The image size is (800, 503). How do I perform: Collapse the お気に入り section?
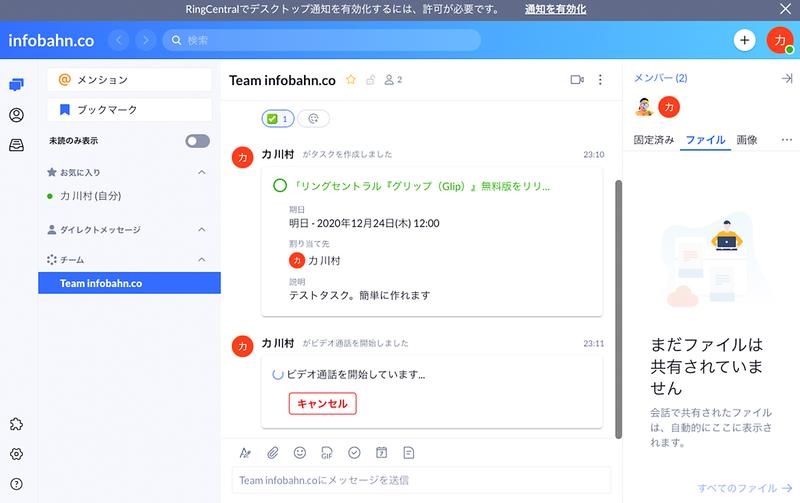click(202, 172)
